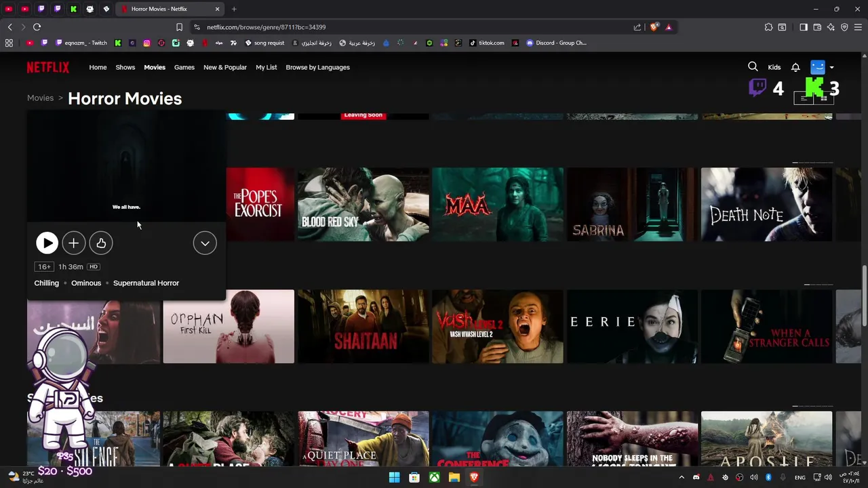
Task: Open the browser hamburger menu
Action: (858, 27)
